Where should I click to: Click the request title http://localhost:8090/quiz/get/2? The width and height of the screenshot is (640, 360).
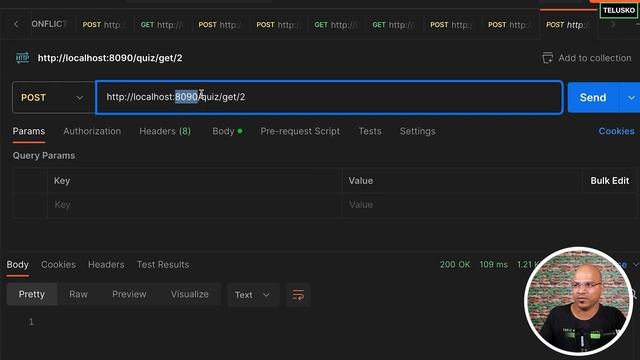[x=110, y=58]
